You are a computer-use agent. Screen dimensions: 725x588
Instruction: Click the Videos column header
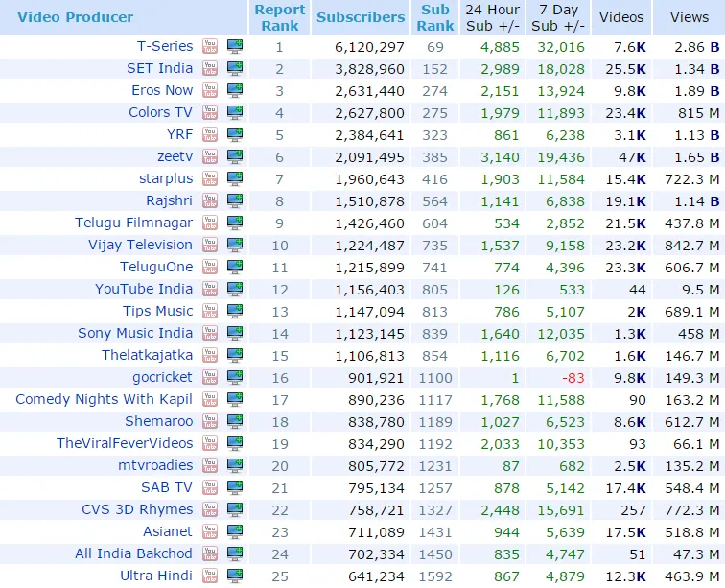pyautogui.click(x=621, y=17)
